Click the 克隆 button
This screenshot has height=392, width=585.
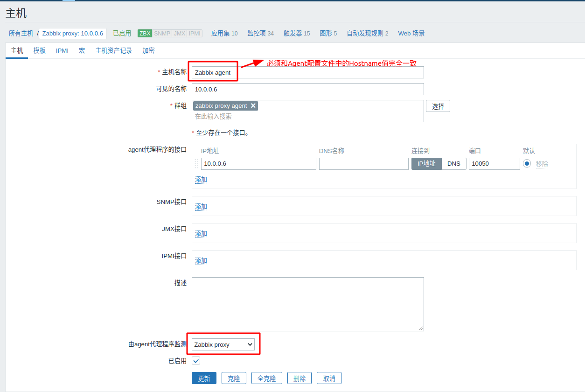point(234,378)
